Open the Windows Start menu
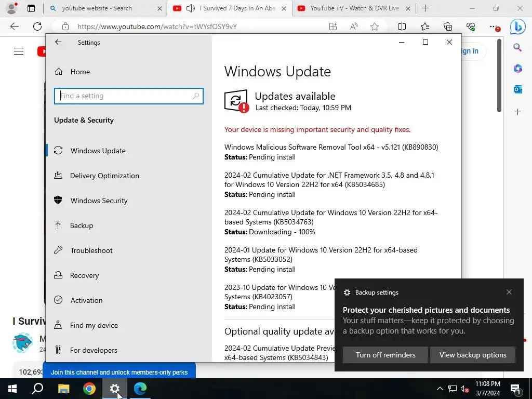 (12, 389)
